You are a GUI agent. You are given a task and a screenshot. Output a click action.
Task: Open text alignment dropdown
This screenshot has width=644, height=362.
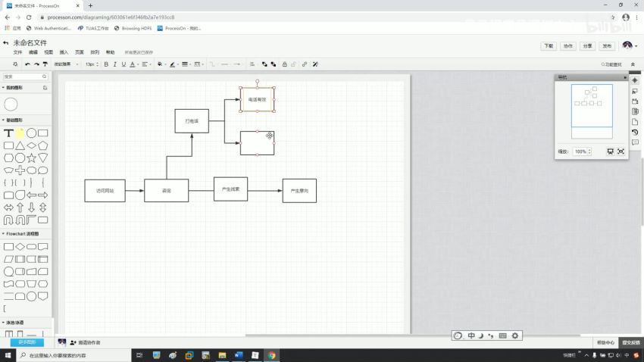pyautogui.click(x=145, y=64)
